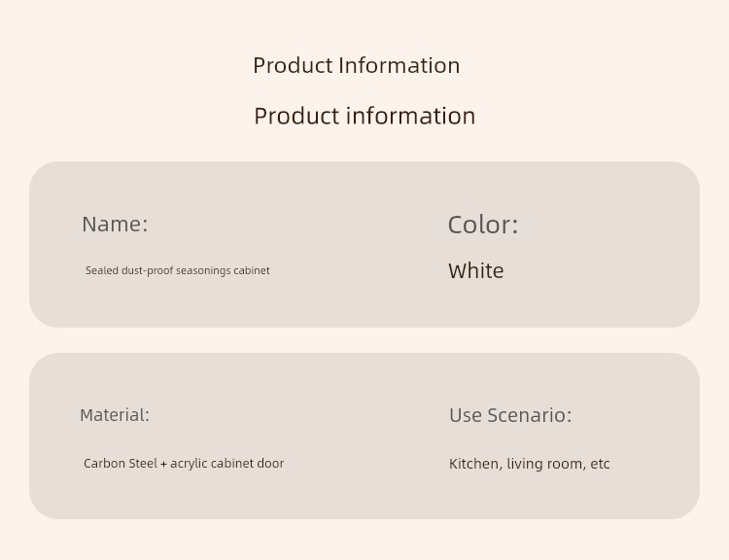Image resolution: width=729 pixels, height=560 pixels.
Task: Select "Kitchen, living room, etc" text
Action: 530,464
